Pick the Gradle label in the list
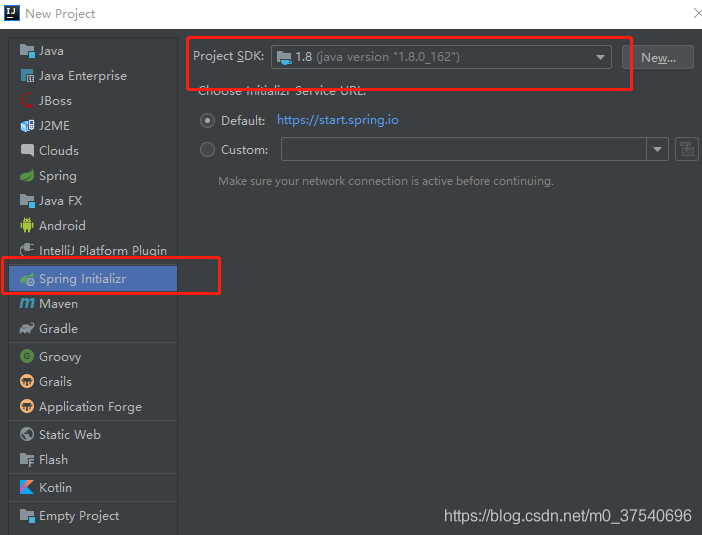 click(59, 329)
